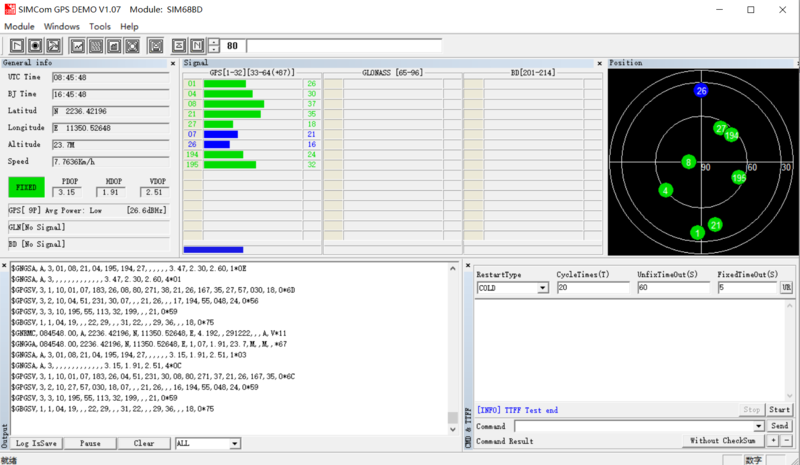Close the Output log panel

[4, 265]
